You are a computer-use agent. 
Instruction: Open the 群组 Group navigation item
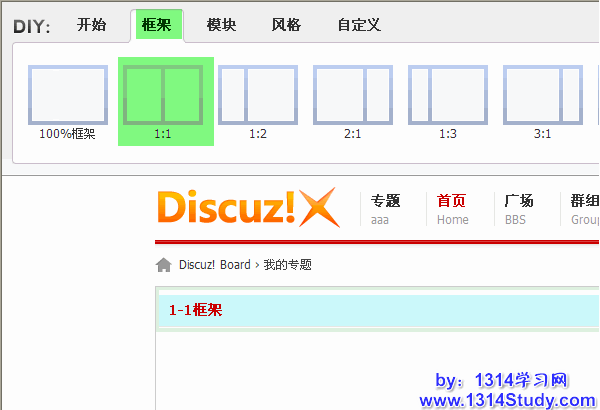coord(584,208)
